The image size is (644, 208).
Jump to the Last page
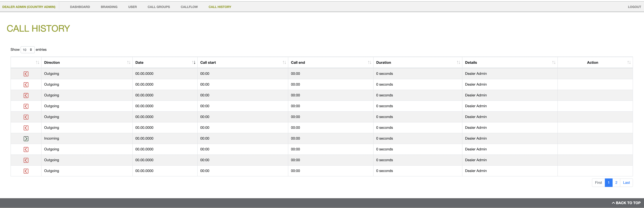tap(626, 183)
